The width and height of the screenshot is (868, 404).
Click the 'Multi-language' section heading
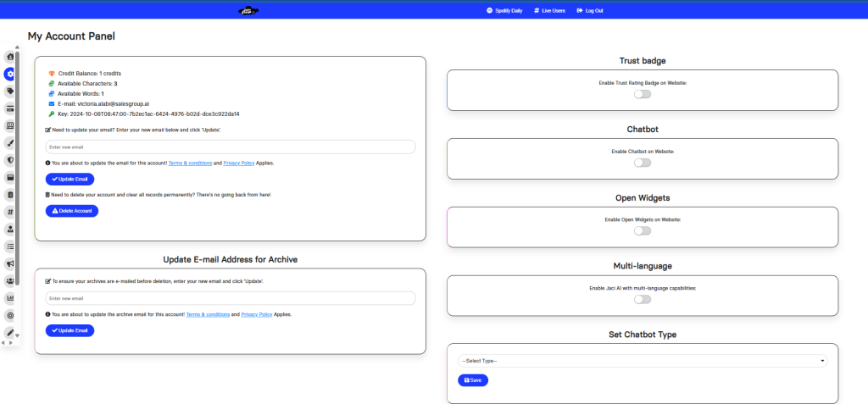click(x=643, y=266)
